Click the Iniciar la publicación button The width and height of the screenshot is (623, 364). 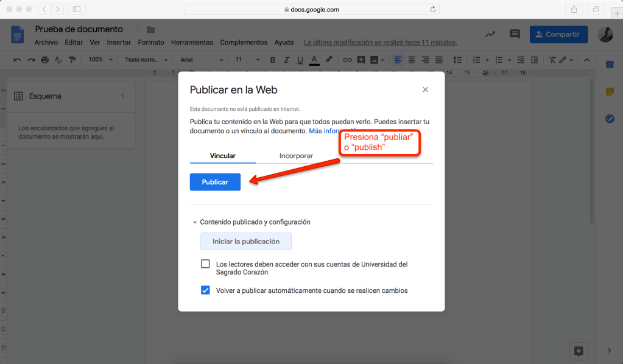click(x=246, y=242)
